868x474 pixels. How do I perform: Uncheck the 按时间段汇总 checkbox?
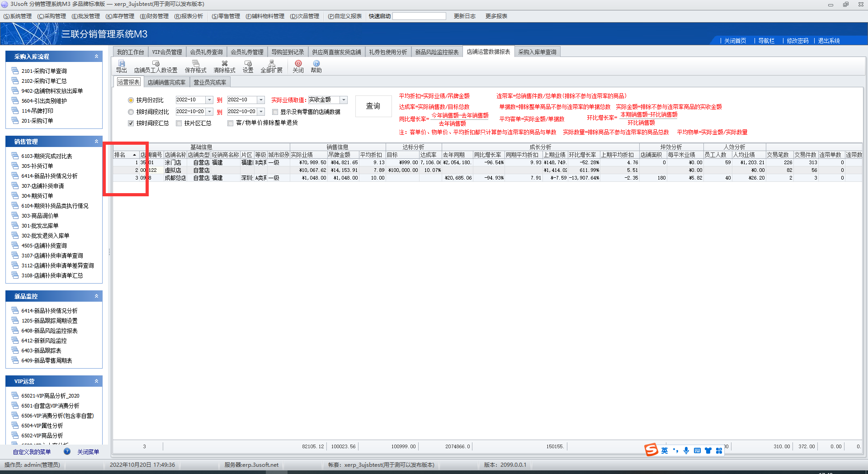[x=131, y=123]
